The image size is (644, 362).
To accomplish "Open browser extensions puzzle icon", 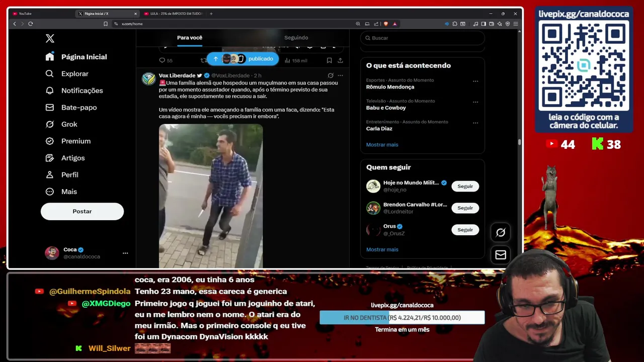I will coord(455,24).
